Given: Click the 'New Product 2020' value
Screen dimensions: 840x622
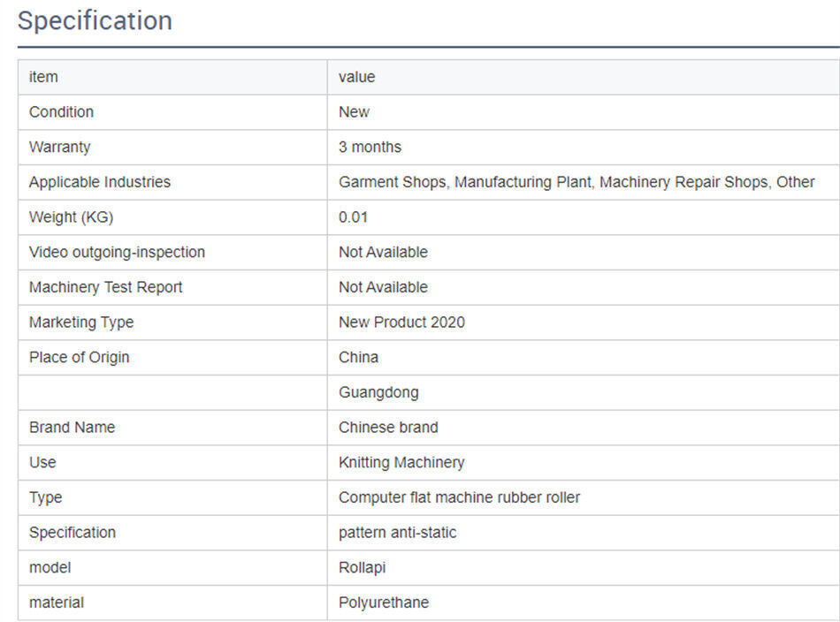Looking at the screenshot, I should coord(401,322).
